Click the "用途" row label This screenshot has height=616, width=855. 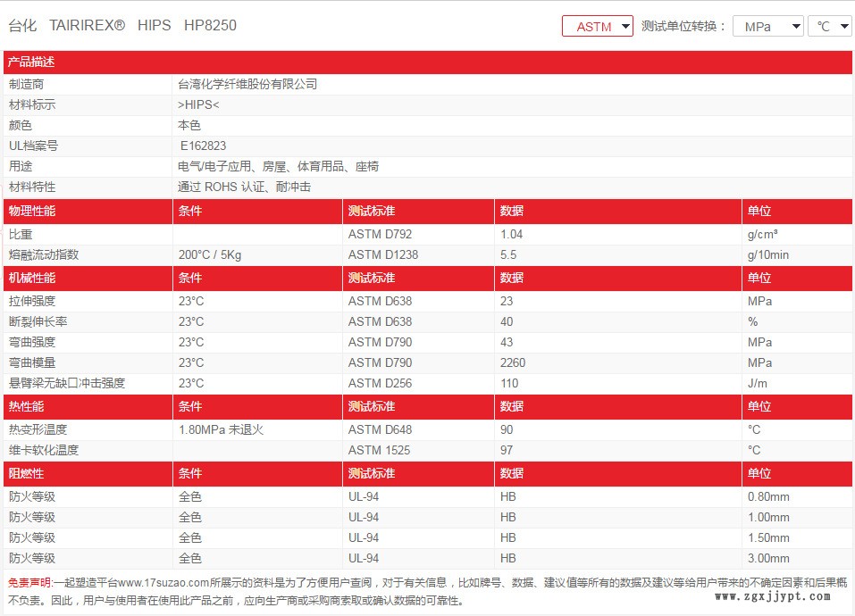coord(21,166)
